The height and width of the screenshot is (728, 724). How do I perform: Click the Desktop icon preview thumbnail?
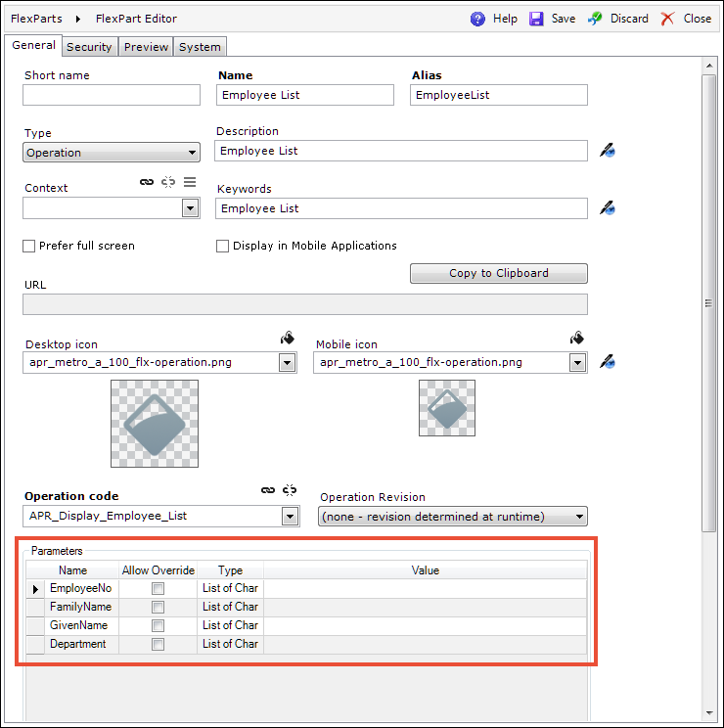[x=155, y=424]
